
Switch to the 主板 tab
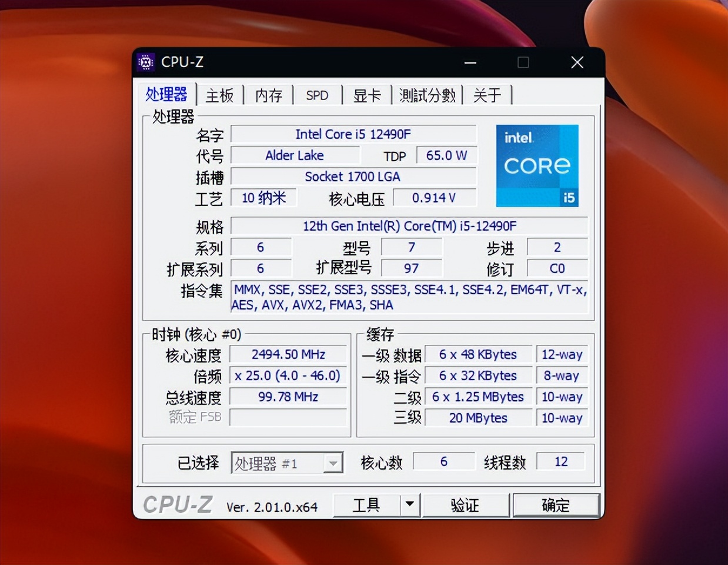point(219,95)
